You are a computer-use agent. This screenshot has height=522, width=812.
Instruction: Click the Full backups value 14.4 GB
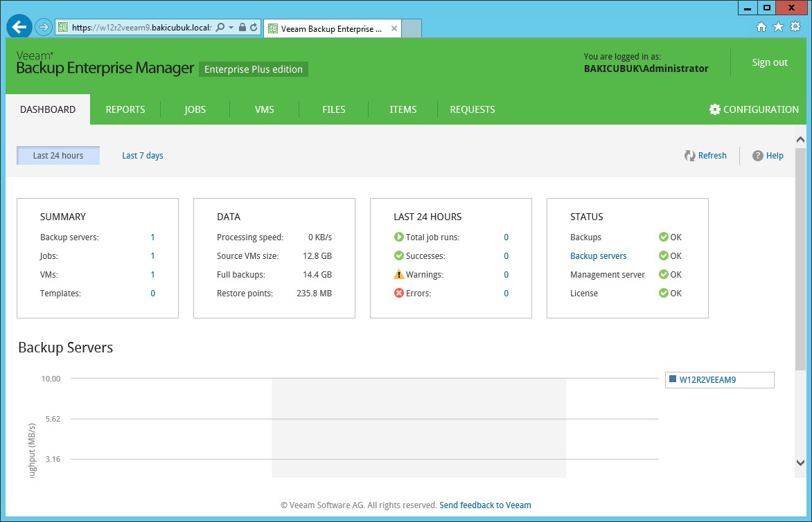click(x=317, y=274)
